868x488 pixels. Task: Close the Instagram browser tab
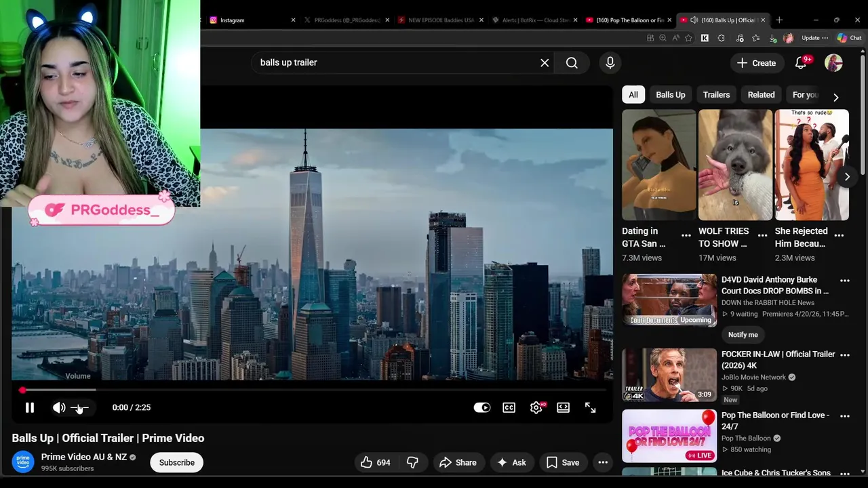(293, 20)
